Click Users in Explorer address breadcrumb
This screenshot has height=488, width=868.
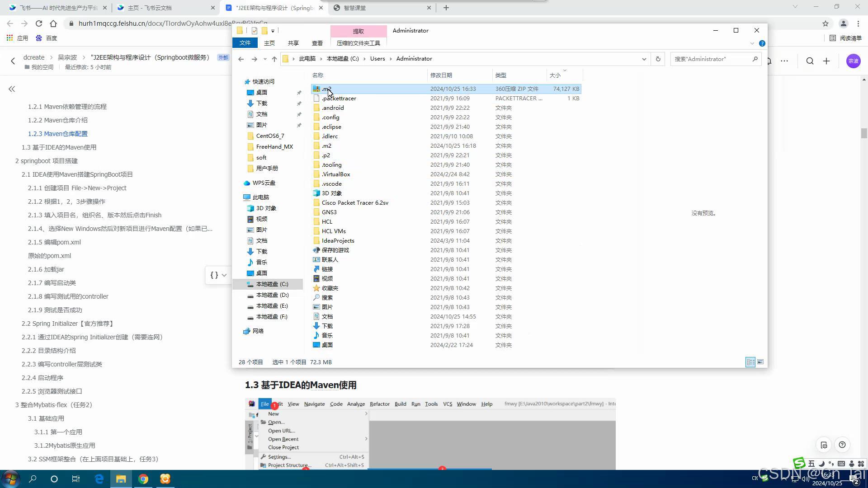click(377, 59)
